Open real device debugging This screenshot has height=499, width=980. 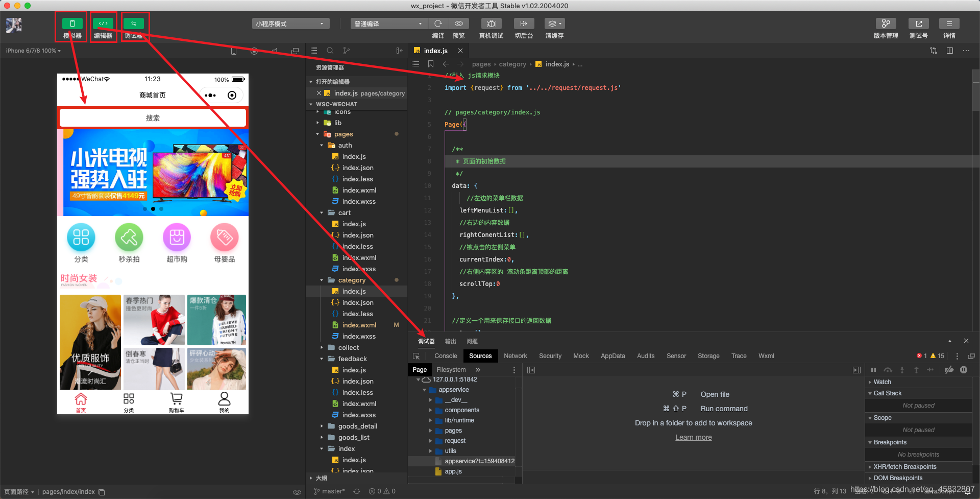491,23
